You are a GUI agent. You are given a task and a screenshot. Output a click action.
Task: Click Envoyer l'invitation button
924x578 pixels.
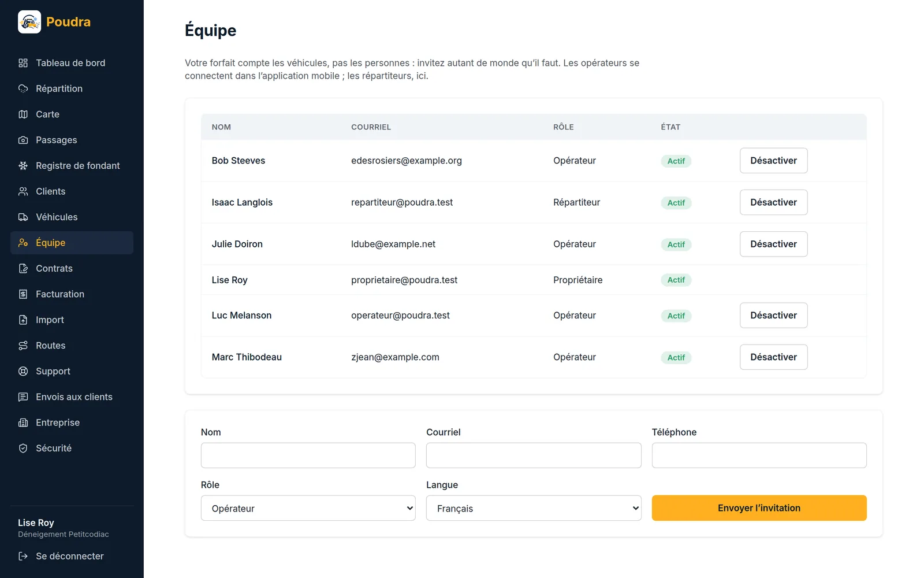point(759,508)
